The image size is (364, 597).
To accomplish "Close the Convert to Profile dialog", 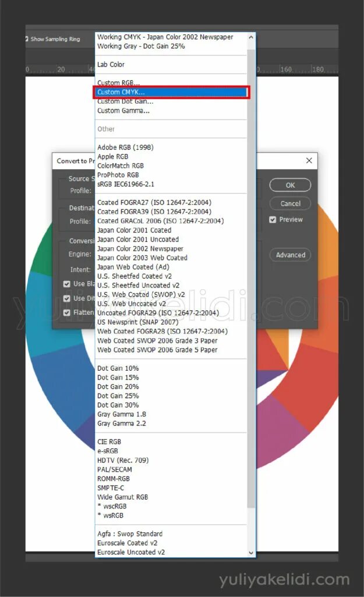I will [309, 161].
